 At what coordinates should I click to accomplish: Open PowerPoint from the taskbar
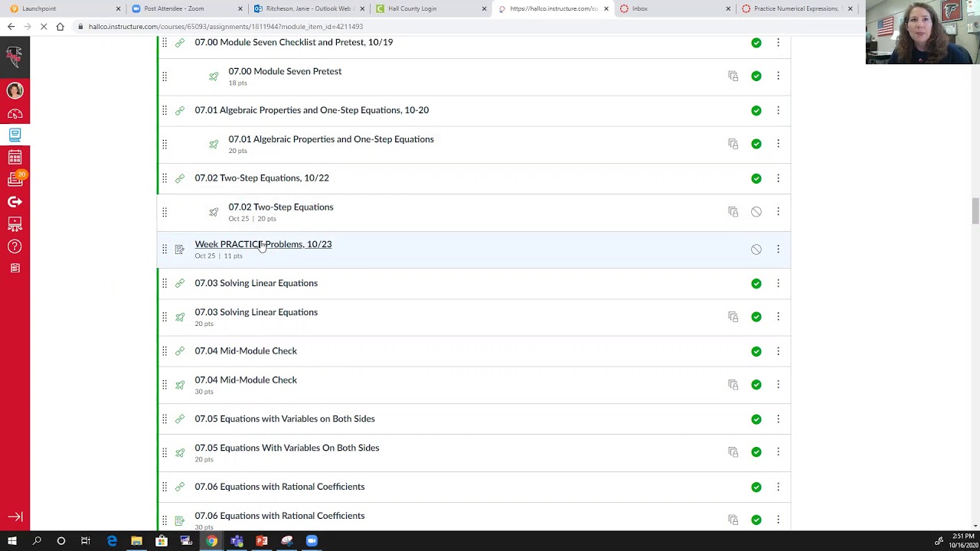tap(262, 541)
